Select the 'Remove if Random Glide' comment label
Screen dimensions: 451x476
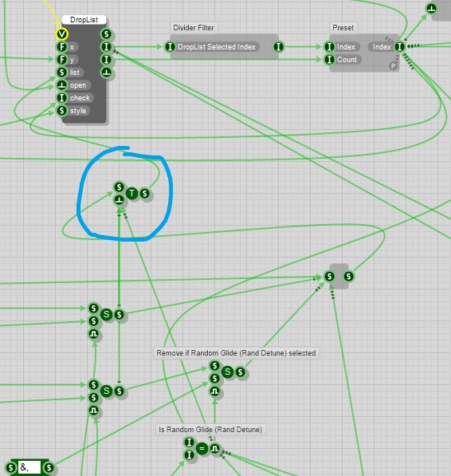pyautogui.click(x=236, y=353)
